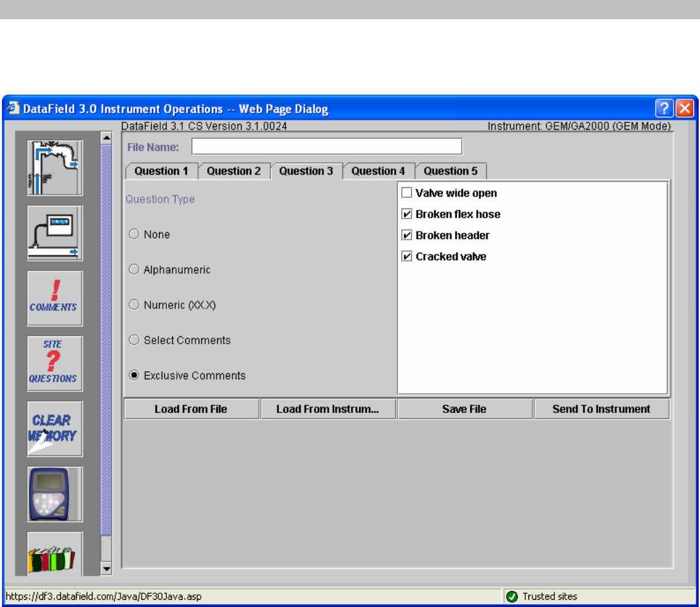Open the handheld GEM instrument icon
This screenshot has width=700, height=607.
click(x=54, y=494)
